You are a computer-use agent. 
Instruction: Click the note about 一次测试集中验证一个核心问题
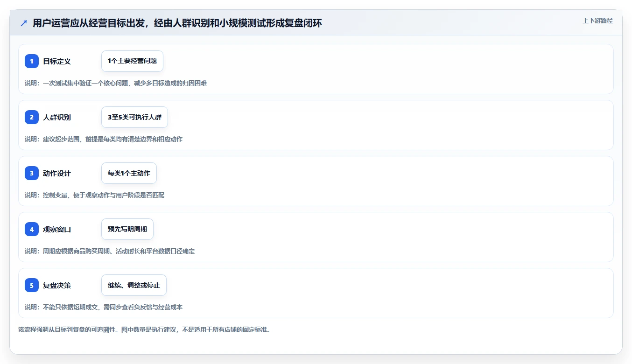116,83
